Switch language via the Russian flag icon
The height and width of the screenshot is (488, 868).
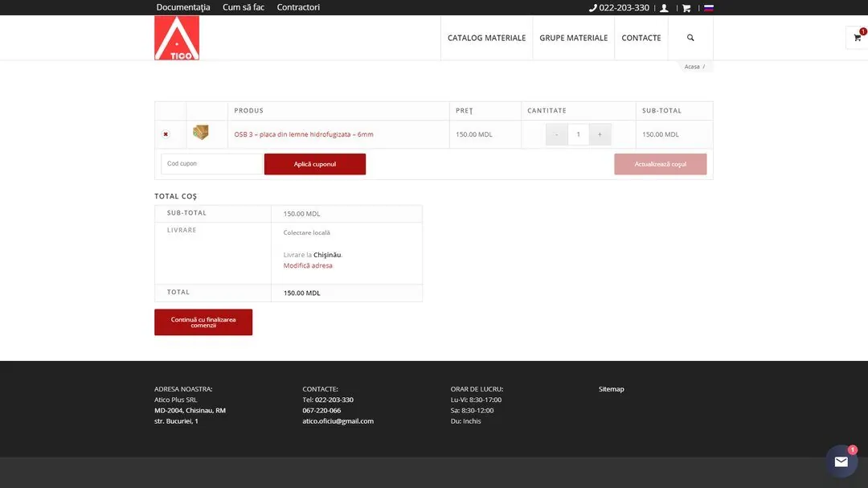coord(709,8)
